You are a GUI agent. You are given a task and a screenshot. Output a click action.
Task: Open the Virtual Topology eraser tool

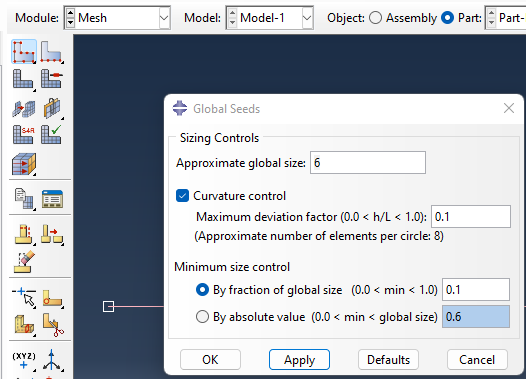(23, 262)
